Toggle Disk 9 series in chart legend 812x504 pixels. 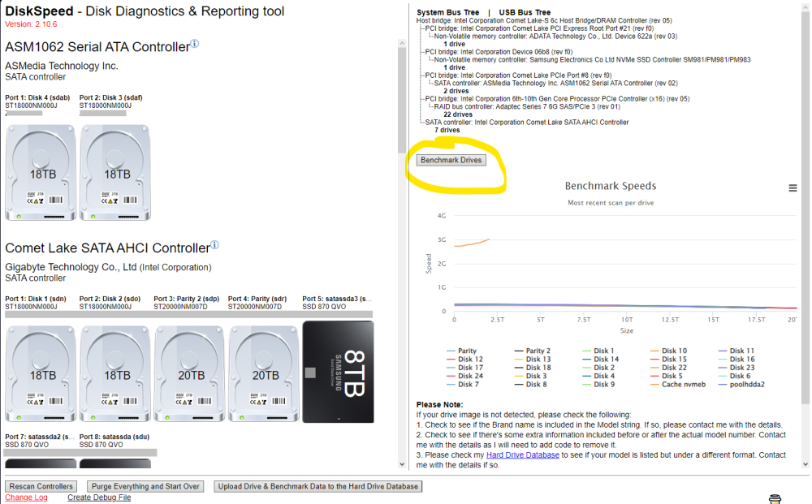[598, 385]
